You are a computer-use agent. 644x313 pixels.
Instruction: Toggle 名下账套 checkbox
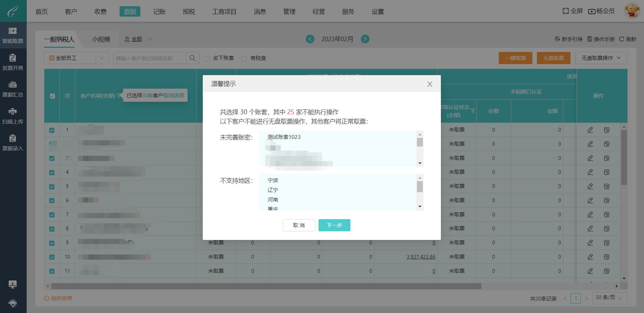(207, 59)
